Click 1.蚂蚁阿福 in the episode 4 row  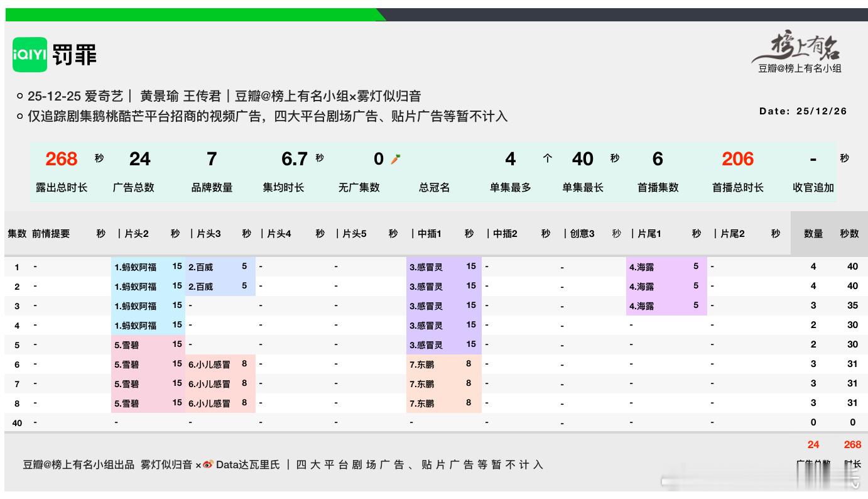136,326
